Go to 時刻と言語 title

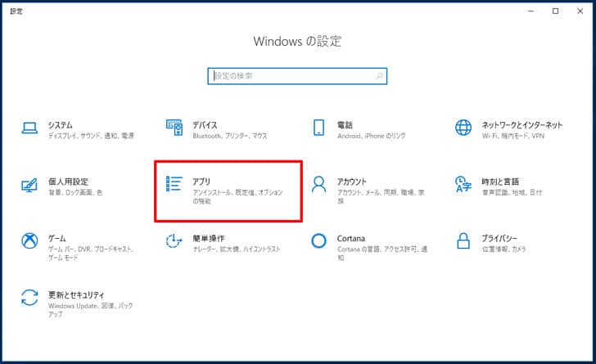click(x=500, y=182)
